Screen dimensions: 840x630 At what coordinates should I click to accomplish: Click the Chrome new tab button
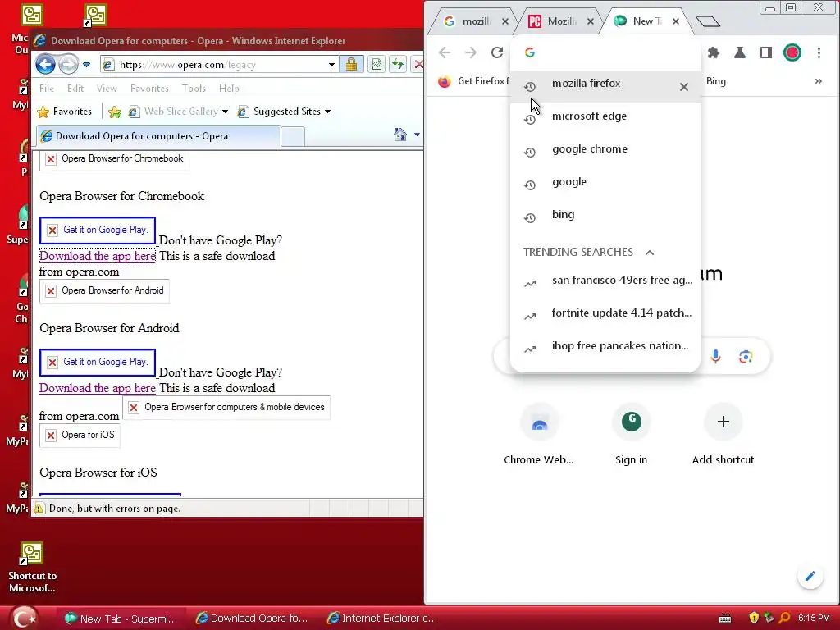708,21
